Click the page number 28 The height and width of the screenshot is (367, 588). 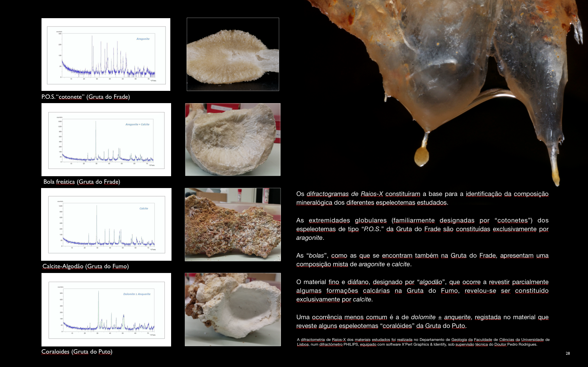click(x=568, y=354)
